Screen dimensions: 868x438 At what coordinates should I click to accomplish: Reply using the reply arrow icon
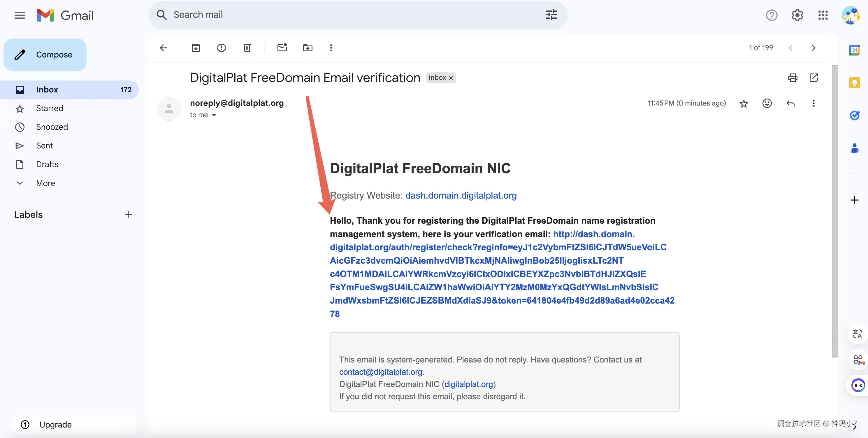tap(790, 103)
